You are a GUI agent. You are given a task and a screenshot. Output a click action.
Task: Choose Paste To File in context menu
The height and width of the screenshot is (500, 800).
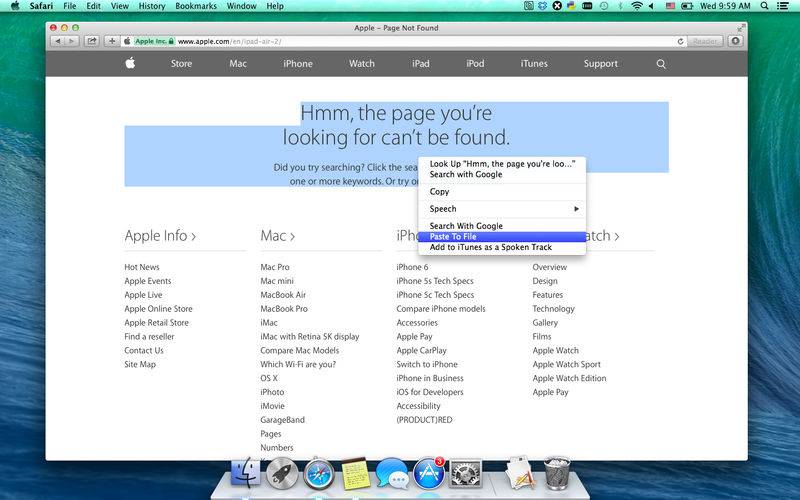pyautogui.click(x=502, y=237)
